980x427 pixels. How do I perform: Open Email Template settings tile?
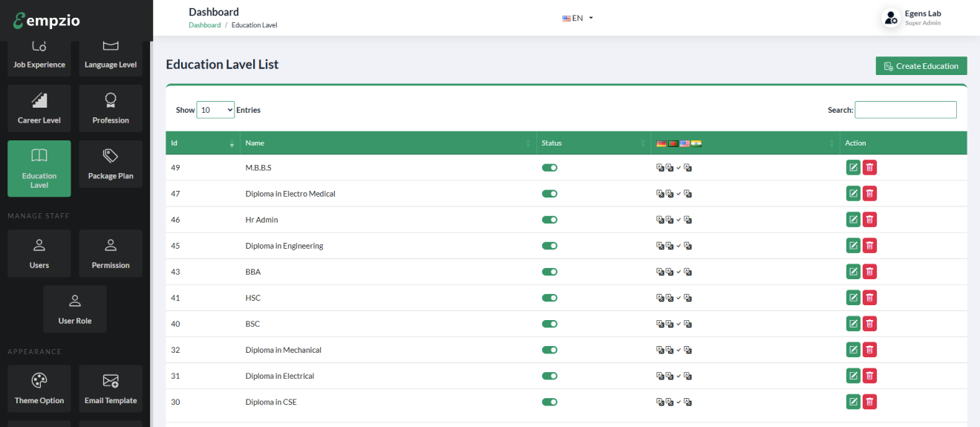pyautogui.click(x=111, y=388)
